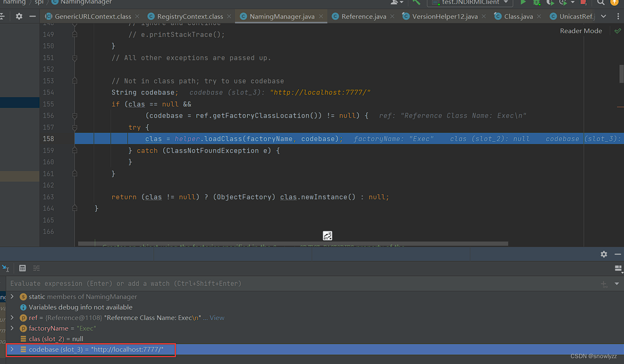Build the project using the hammer icon
This screenshot has height=364, width=624.
point(416,3)
